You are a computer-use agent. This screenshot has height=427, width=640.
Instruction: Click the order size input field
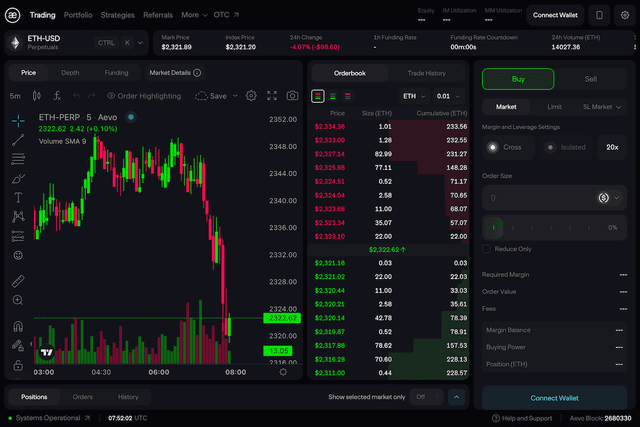point(539,198)
